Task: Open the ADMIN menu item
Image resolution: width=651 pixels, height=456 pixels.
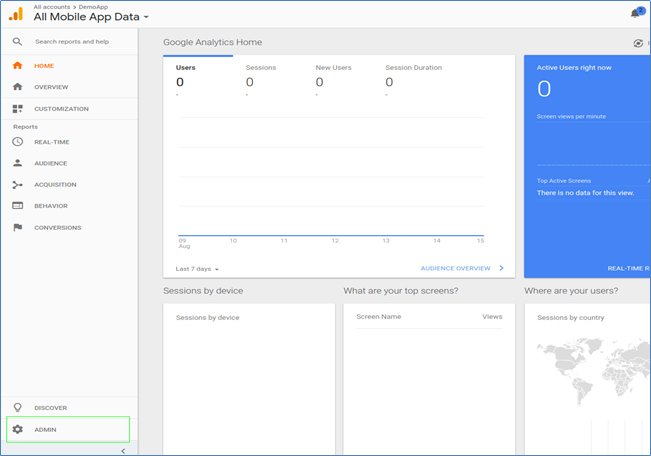Action: click(68, 429)
